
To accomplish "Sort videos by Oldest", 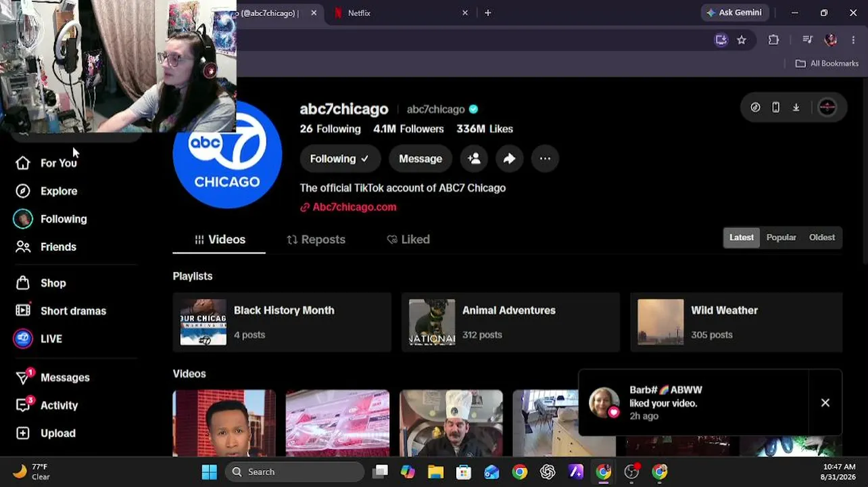I will pyautogui.click(x=822, y=237).
